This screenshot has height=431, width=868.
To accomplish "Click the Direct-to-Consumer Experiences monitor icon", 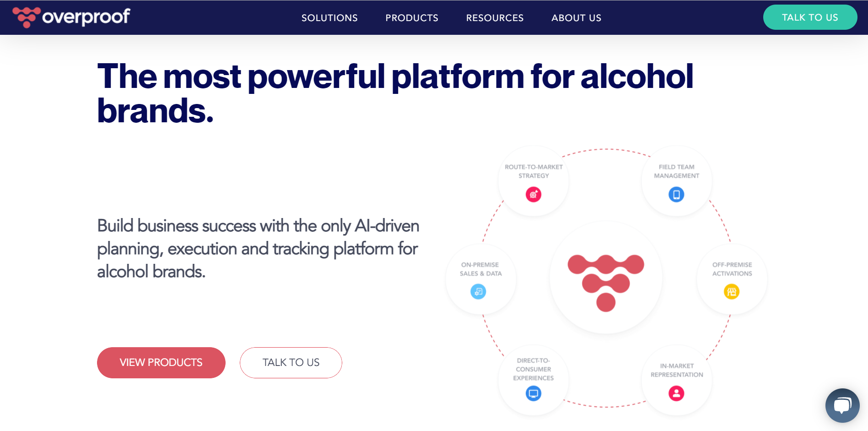I will [534, 393].
